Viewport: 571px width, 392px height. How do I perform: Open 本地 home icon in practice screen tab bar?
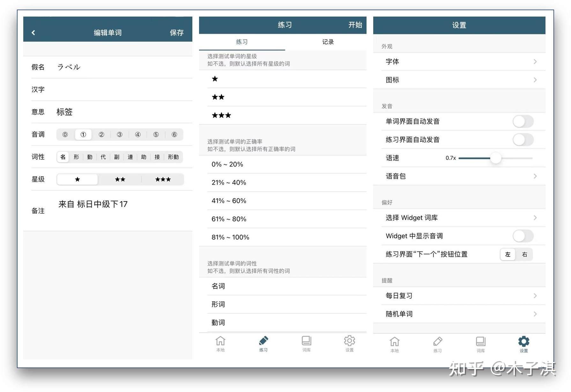[220, 344]
